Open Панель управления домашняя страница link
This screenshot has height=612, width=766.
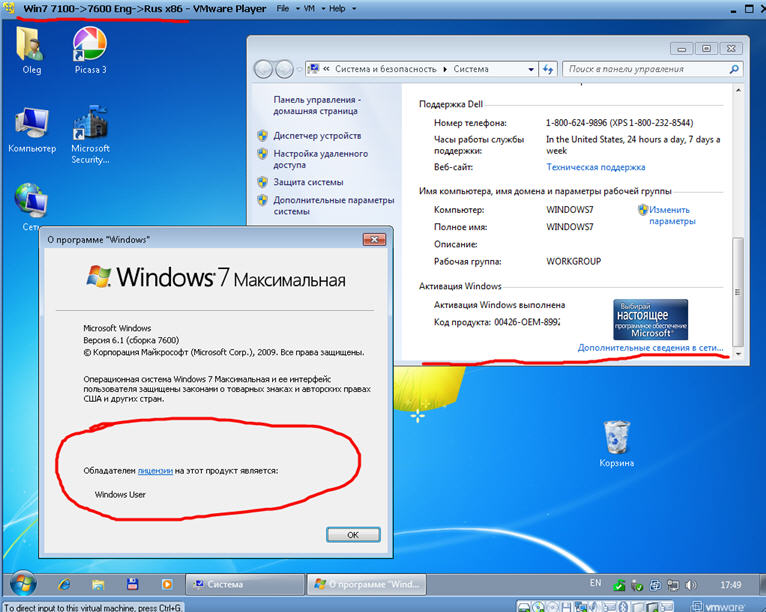point(317,105)
